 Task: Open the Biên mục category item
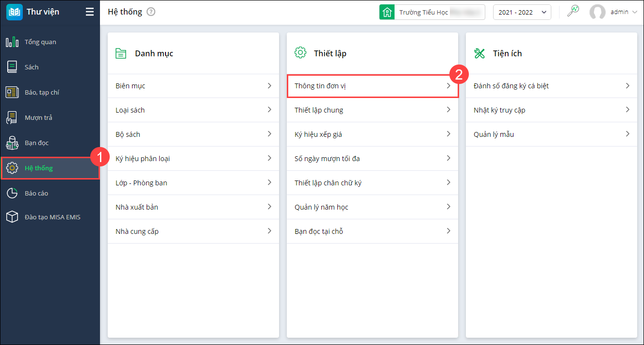tap(193, 86)
